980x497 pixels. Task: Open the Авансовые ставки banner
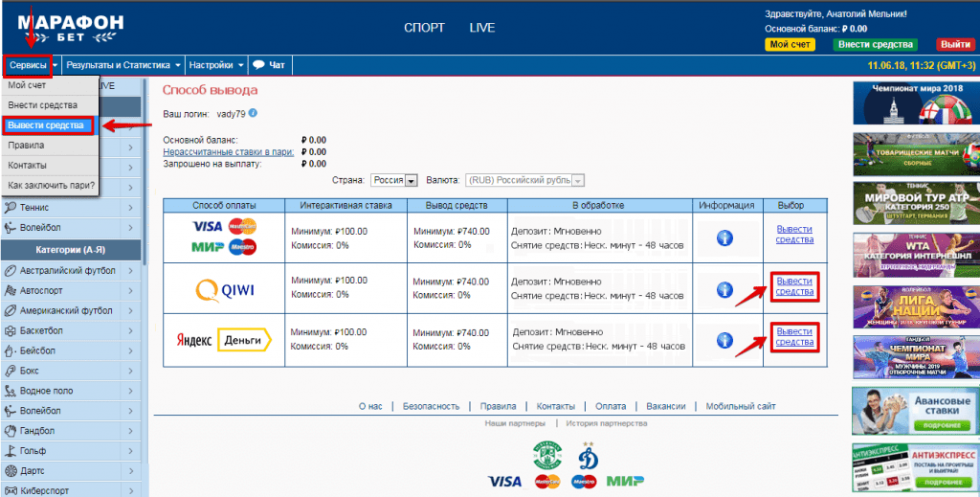tap(916, 410)
